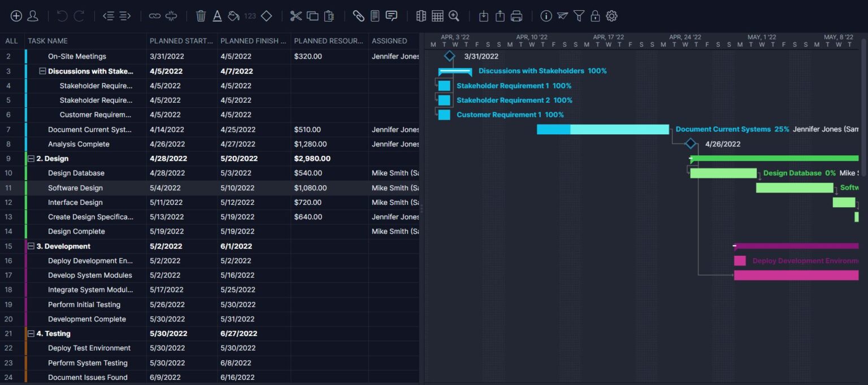This screenshot has width=868, height=385.
Task: Select the Interface Design task row
Action: click(75, 202)
